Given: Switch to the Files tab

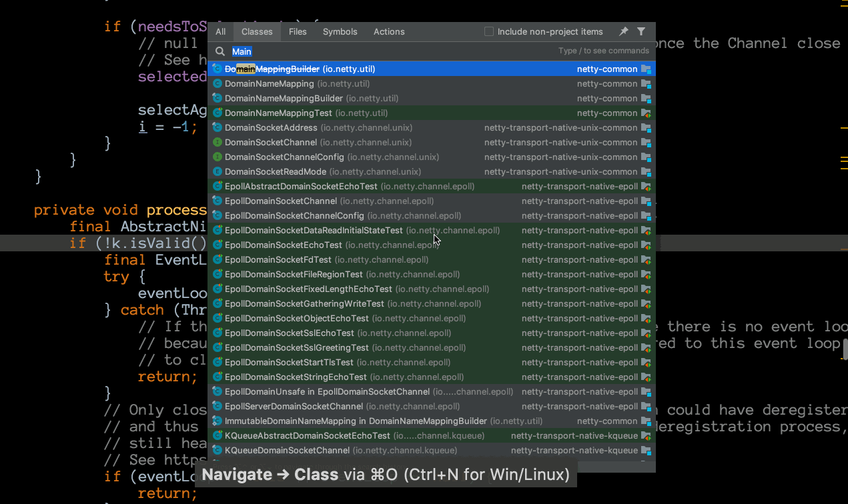Looking at the screenshot, I should click(x=298, y=31).
